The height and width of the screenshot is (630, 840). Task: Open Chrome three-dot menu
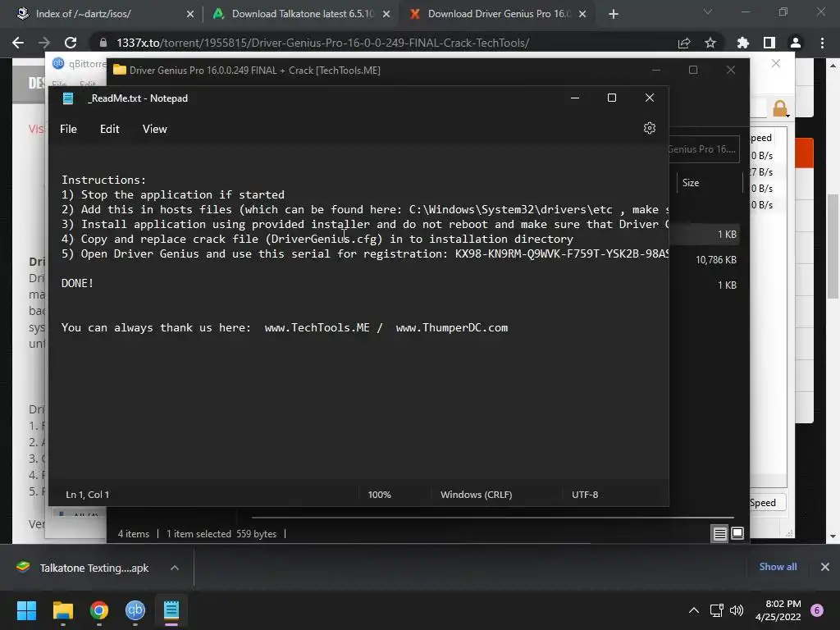click(822, 43)
